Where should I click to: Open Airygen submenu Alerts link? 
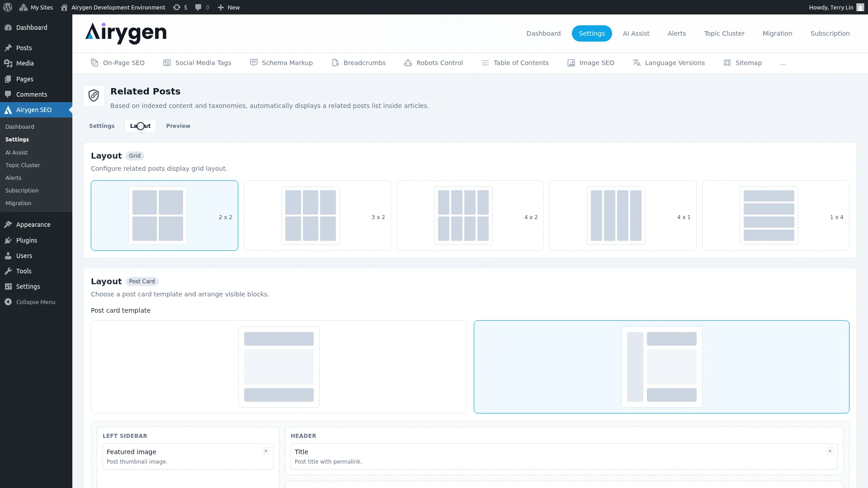pyautogui.click(x=14, y=178)
